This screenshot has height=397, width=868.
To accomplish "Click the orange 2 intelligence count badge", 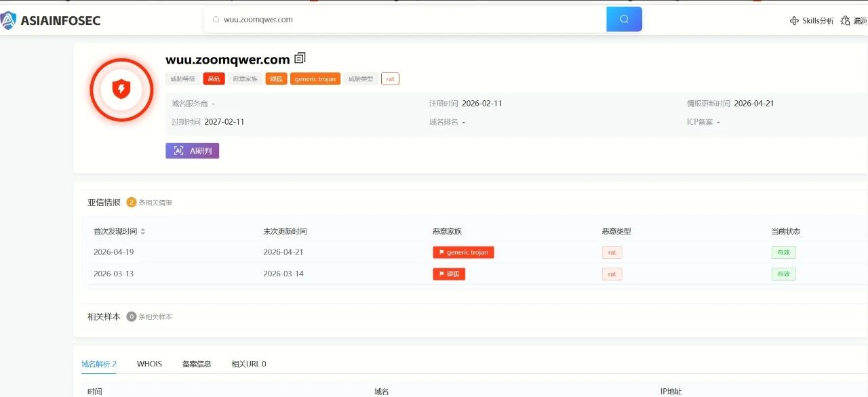I will (132, 202).
